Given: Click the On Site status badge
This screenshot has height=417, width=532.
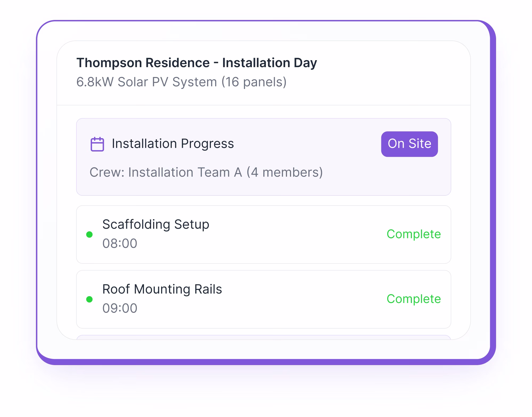Looking at the screenshot, I should point(409,144).
